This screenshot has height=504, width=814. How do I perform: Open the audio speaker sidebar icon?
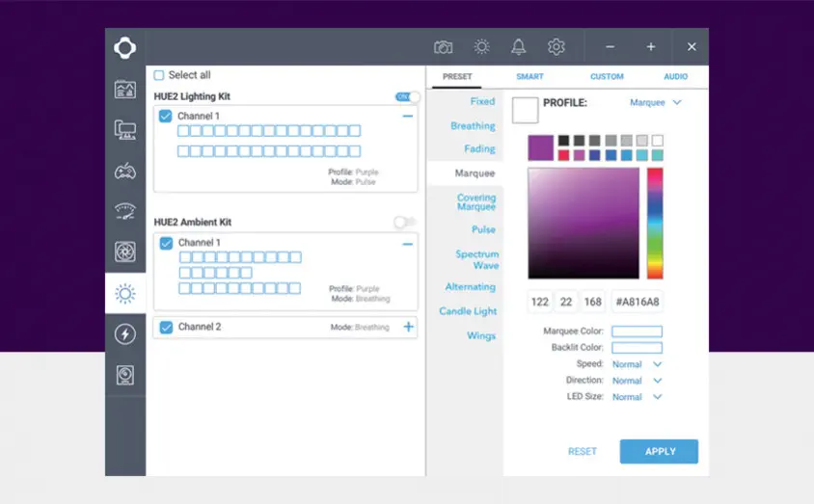[x=125, y=375]
